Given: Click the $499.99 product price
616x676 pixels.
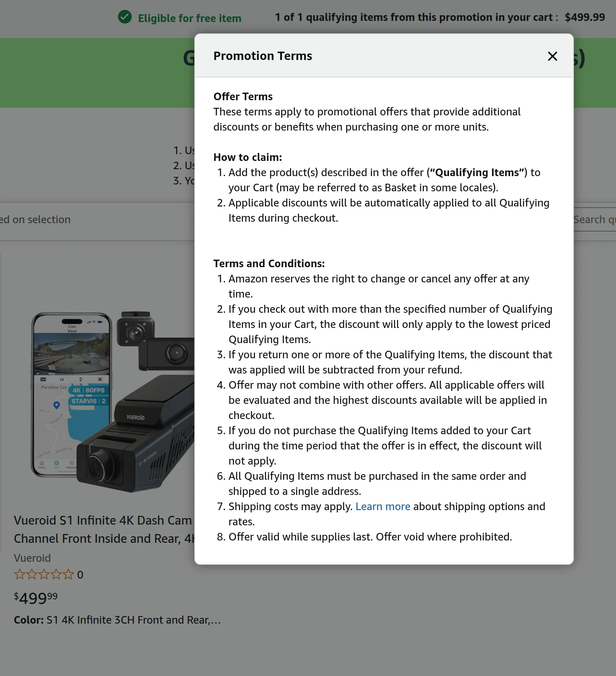Looking at the screenshot, I should pos(36,598).
